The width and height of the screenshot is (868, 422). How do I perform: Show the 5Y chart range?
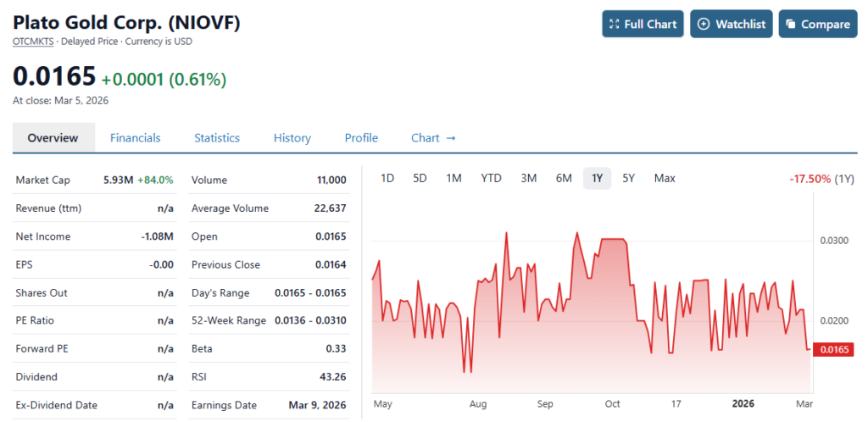tap(628, 178)
